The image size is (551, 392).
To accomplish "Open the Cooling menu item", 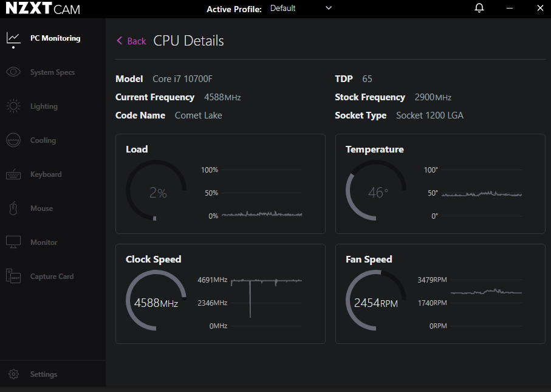I will coord(43,140).
